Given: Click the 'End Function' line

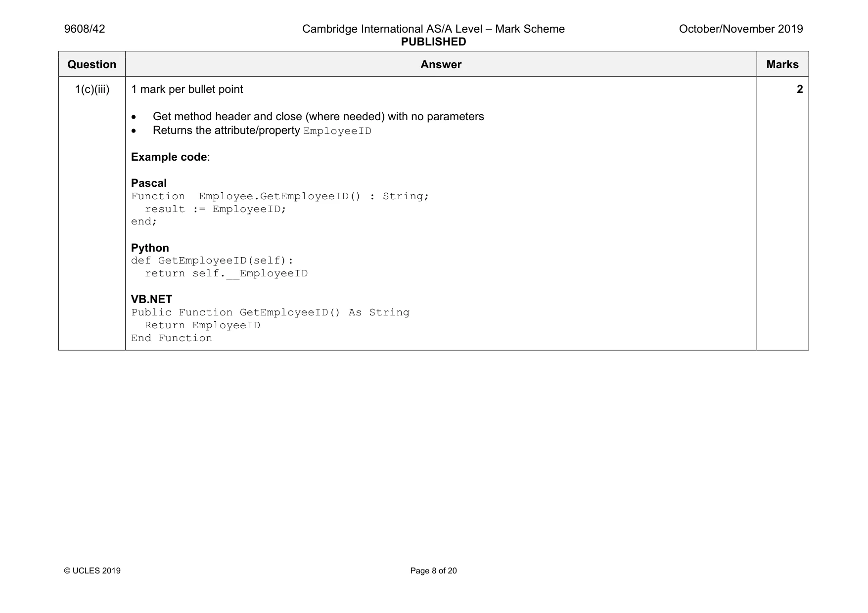Looking at the screenshot, I should [172, 338].
